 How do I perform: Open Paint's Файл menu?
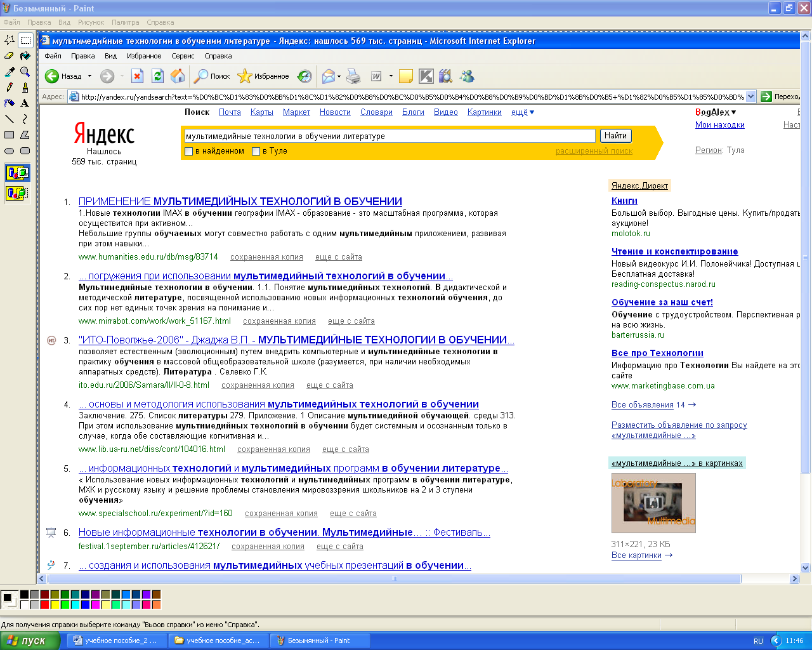(12, 22)
